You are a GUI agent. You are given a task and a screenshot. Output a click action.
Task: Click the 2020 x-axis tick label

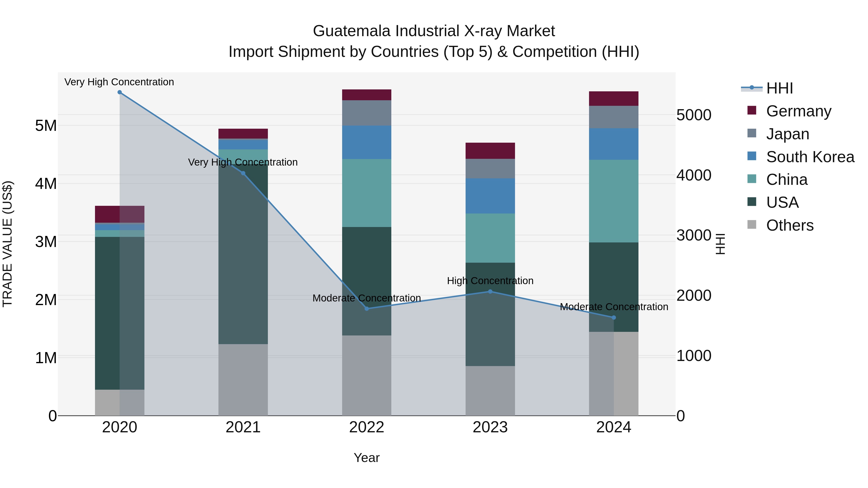[x=120, y=427]
